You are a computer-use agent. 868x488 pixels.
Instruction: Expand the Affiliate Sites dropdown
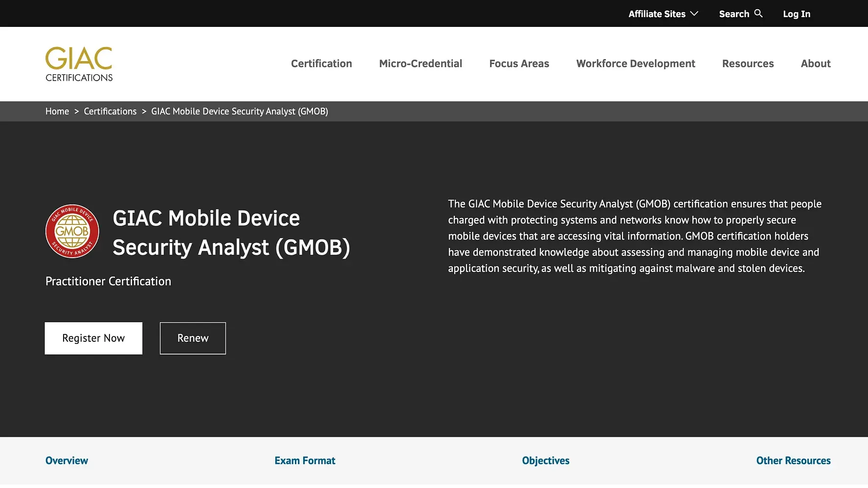coord(663,14)
